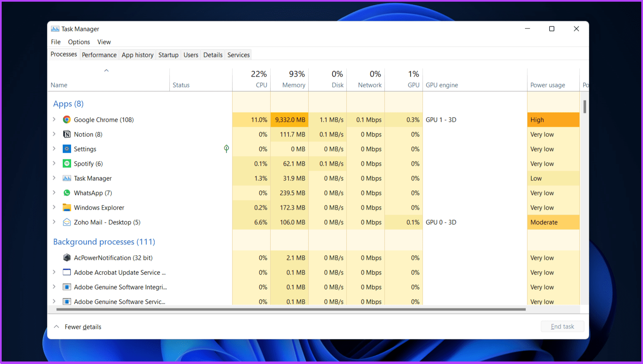Click the End task button
The height and width of the screenshot is (364, 643).
562,326
